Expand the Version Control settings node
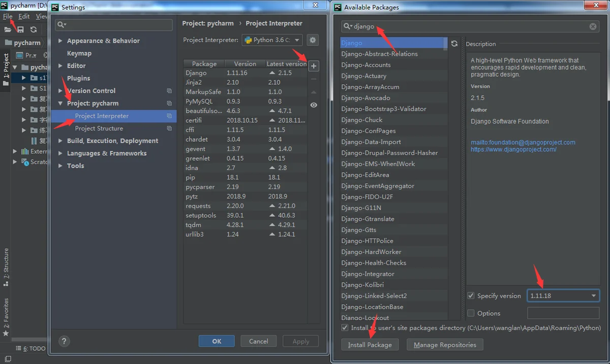 click(x=60, y=91)
